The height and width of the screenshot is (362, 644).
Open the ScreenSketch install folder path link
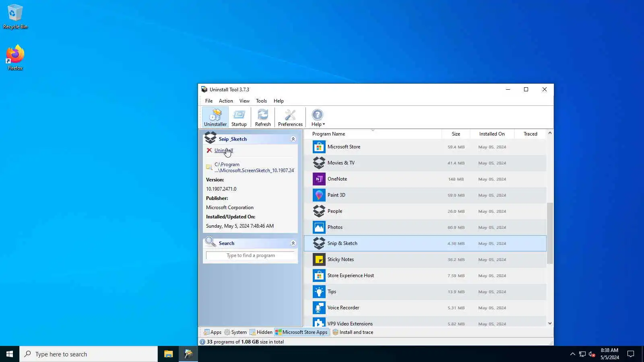pyautogui.click(x=254, y=167)
